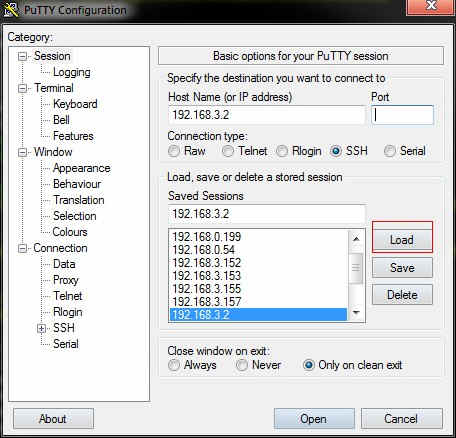Open the Terminal category
Viewport: 456px width, 438px height.
pos(53,88)
